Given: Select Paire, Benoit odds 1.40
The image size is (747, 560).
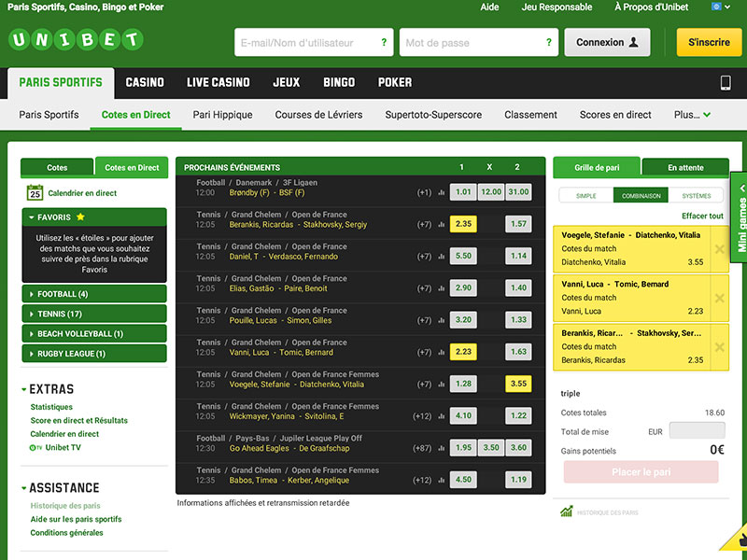Looking at the screenshot, I should (x=518, y=287).
